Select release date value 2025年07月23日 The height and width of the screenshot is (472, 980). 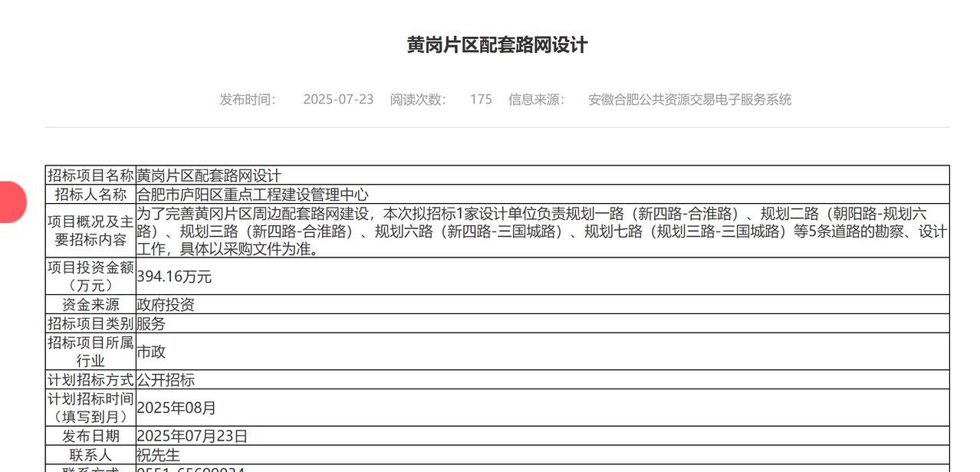coord(192,436)
